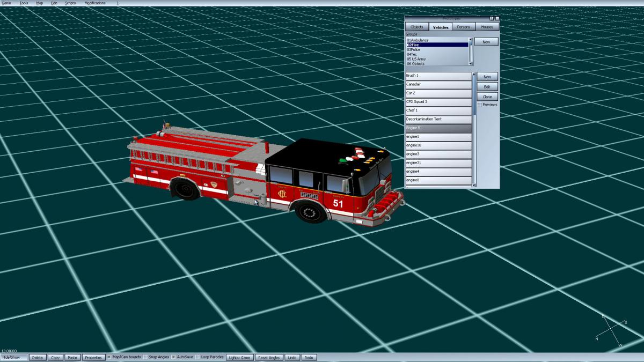
Task: Select the engine1 prototype
Action: point(438,137)
